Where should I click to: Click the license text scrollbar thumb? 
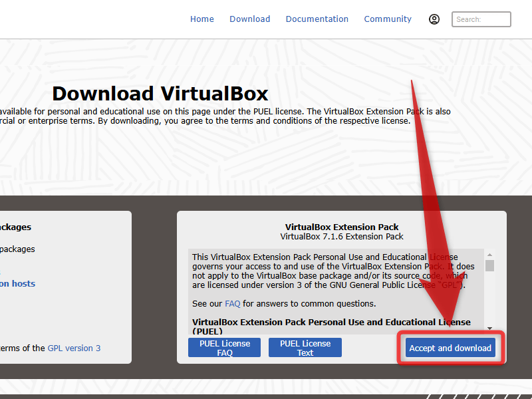489,265
